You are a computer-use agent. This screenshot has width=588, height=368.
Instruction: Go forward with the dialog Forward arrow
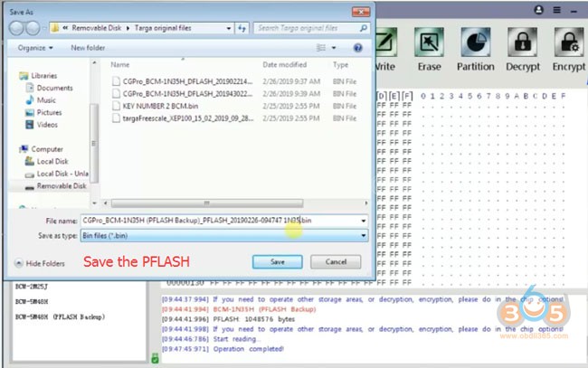[x=33, y=28]
